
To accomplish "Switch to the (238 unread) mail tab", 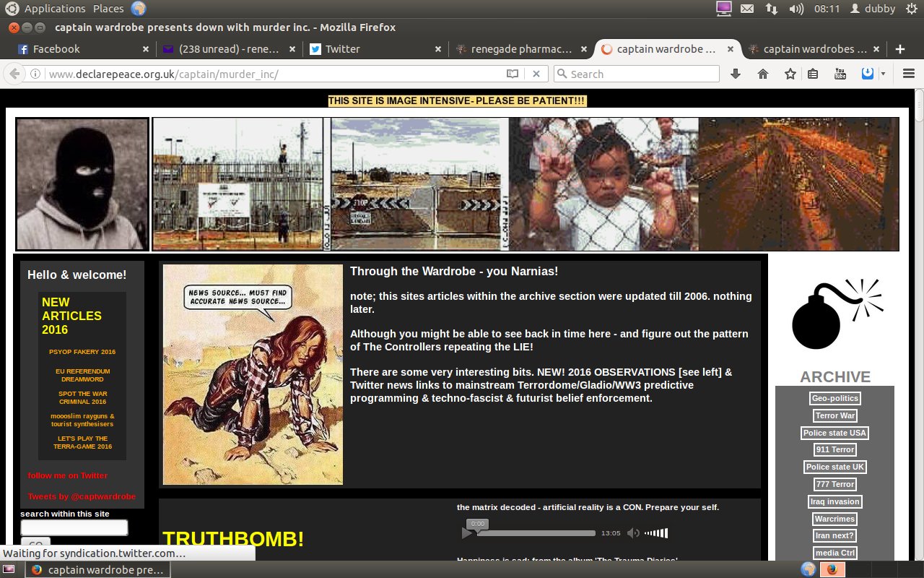I will coord(228,49).
